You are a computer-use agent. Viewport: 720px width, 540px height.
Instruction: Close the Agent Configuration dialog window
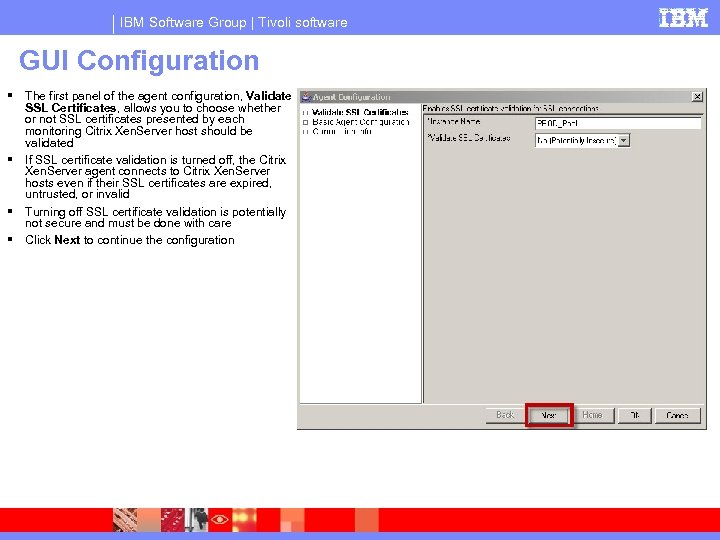697,96
